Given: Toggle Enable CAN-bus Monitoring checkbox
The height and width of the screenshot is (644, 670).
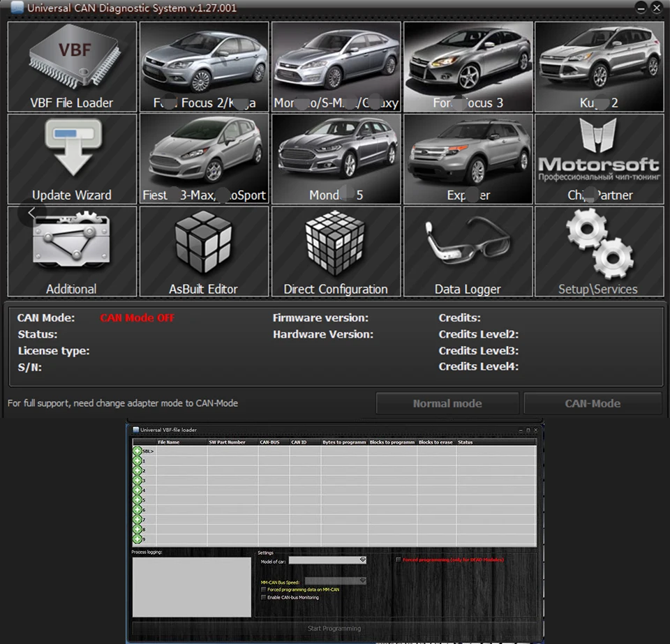Looking at the screenshot, I should coord(263,597).
